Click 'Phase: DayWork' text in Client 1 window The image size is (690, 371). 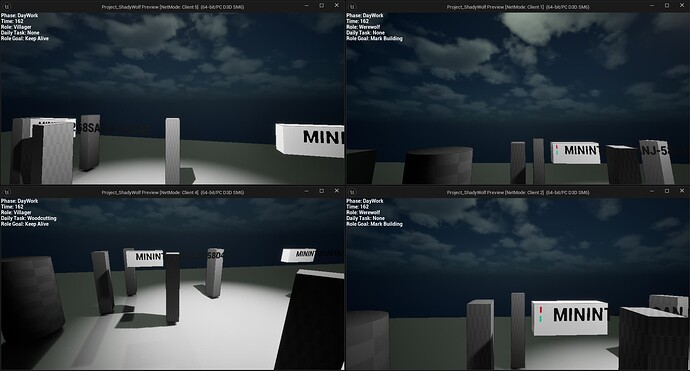pos(365,15)
